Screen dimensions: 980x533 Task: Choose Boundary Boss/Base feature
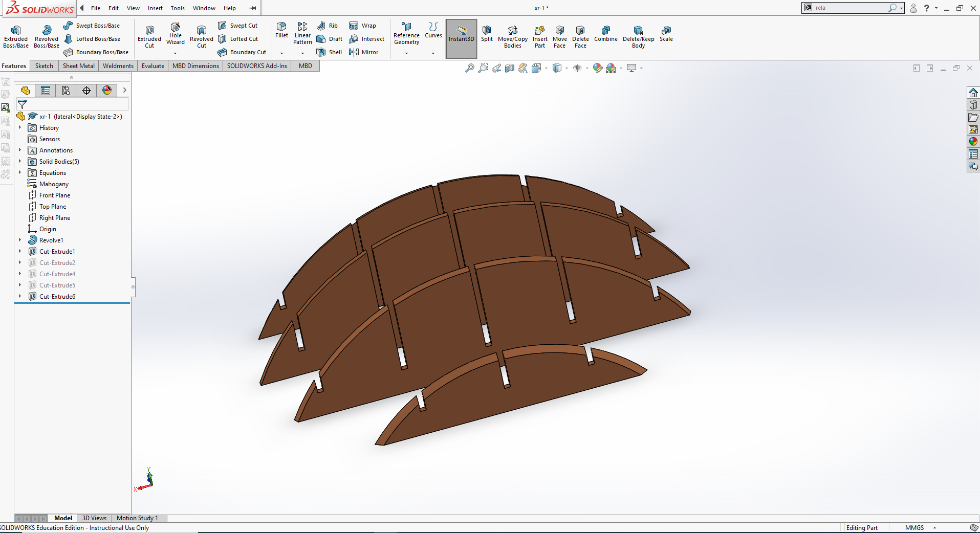[x=96, y=52]
